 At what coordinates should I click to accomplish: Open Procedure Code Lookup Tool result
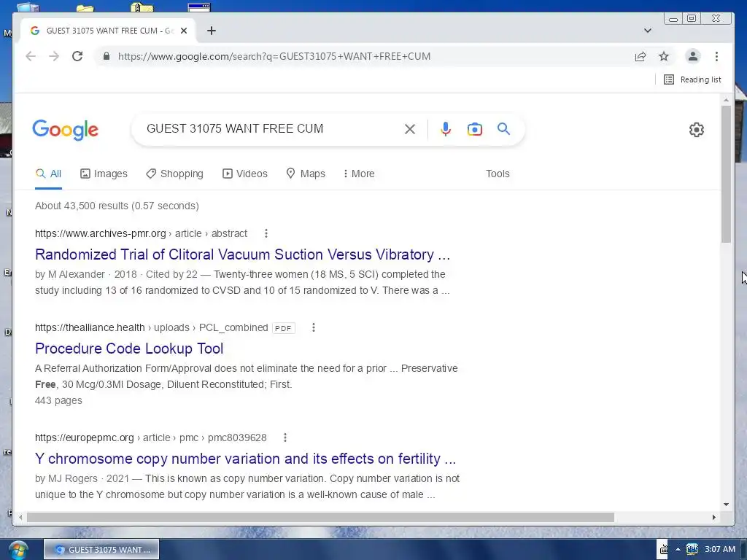129,349
